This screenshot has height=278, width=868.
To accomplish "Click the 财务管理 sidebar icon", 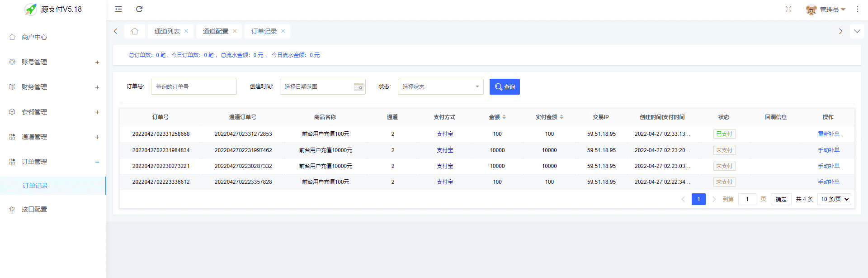I will (x=12, y=87).
